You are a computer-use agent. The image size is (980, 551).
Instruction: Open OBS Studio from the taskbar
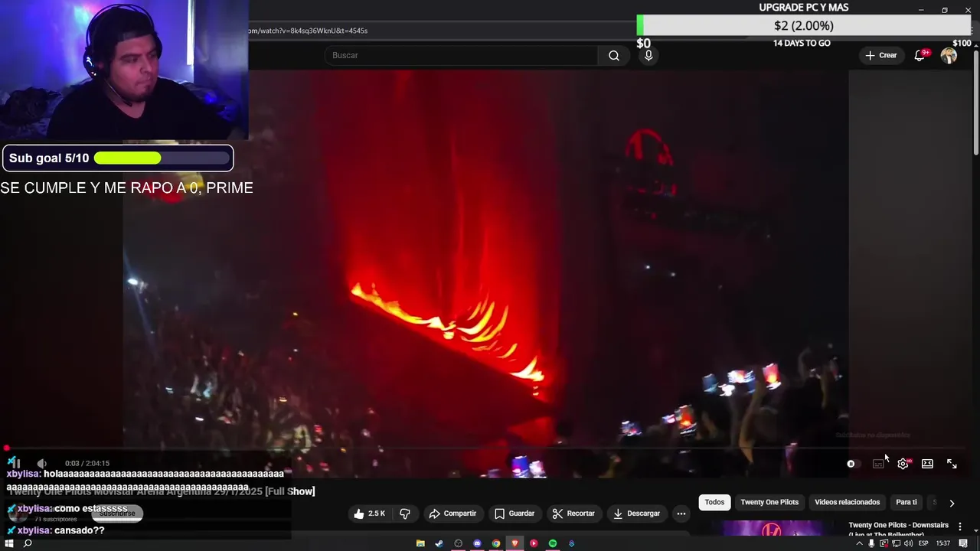click(459, 543)
